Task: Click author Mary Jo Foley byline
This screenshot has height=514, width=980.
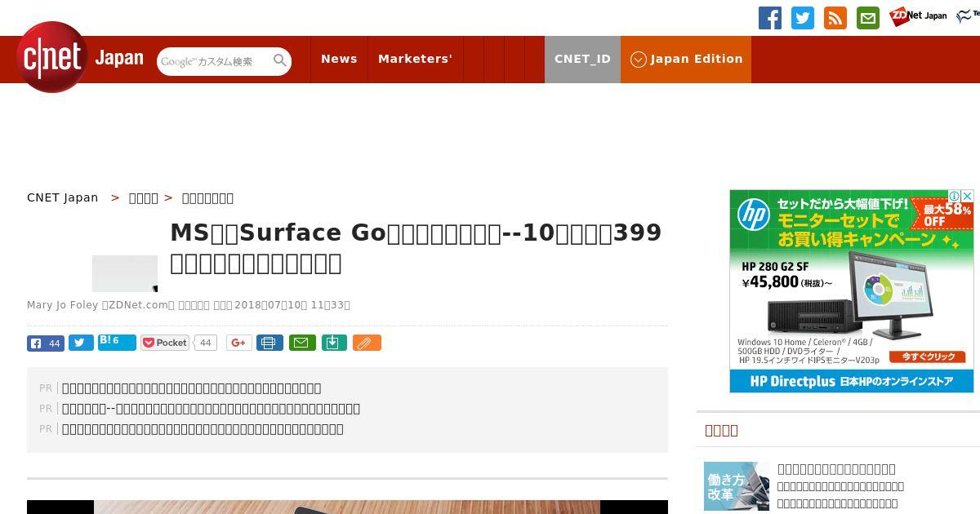Action: [x=62, y=305]
